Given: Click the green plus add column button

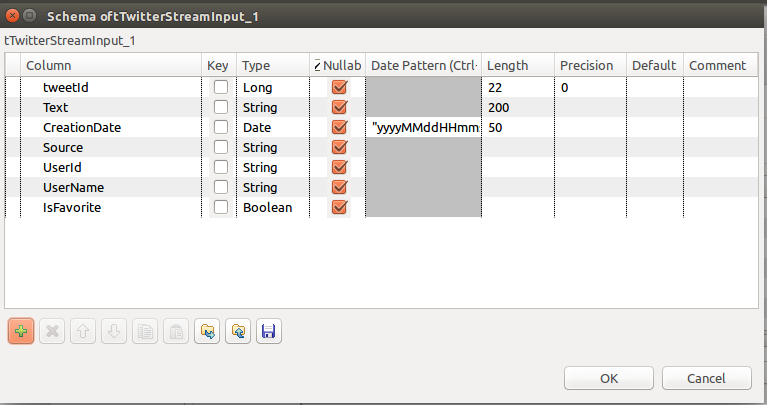Looking at the screenshot, I should pos(21,332).
